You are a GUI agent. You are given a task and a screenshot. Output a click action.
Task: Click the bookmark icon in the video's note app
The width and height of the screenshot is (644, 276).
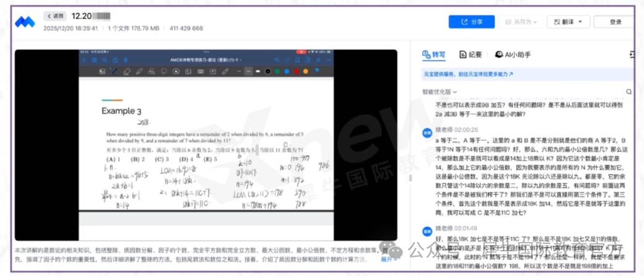[298, 60]
